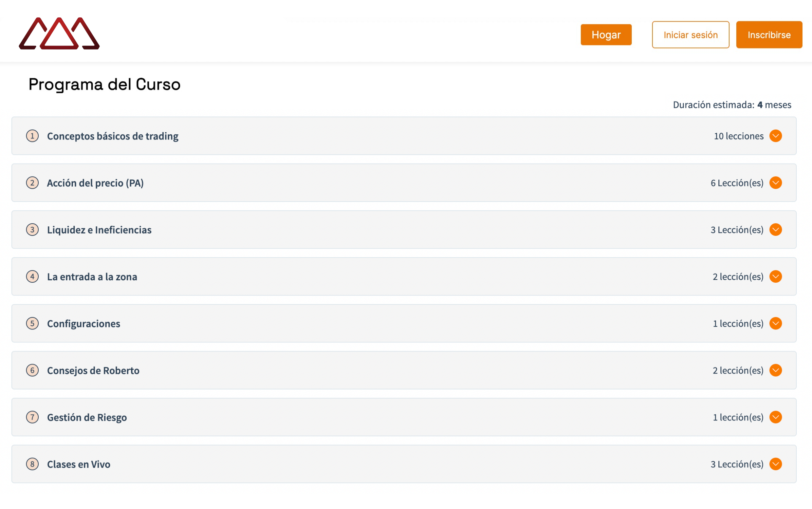
Task: Expand the Clases en Vivo section
Action: (775, 464)
